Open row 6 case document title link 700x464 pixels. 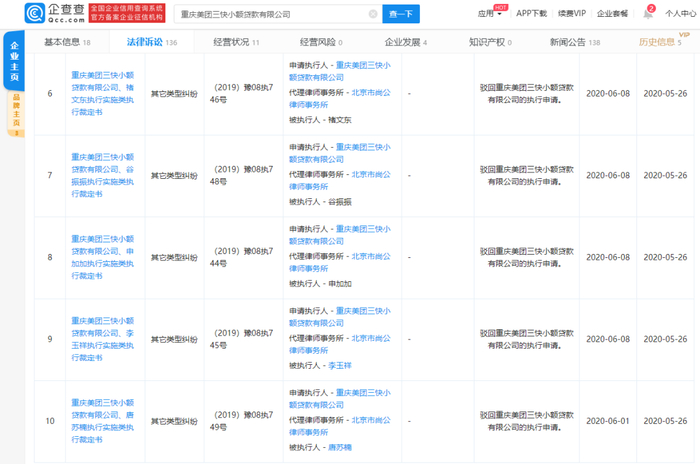103,94
